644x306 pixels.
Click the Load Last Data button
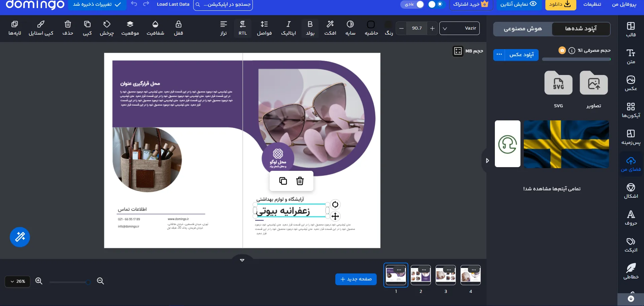pos(173,4)
